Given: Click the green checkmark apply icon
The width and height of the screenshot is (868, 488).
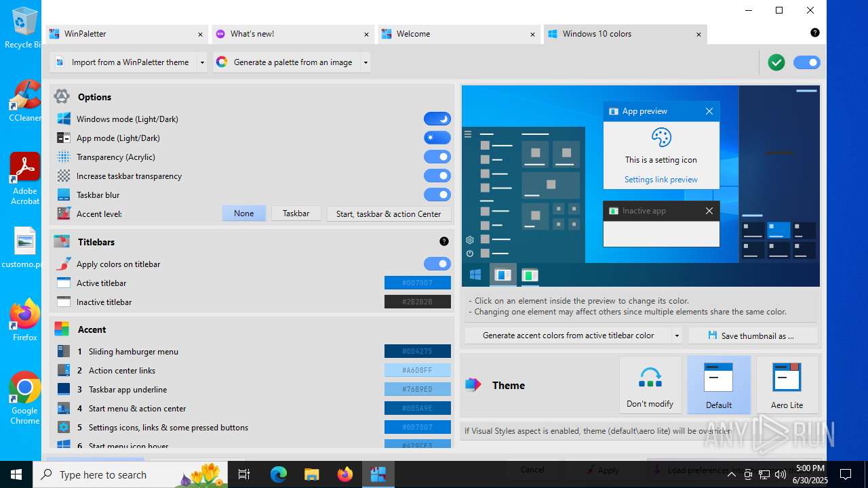Looking at the screenshot, I should (x=776, y=62).
